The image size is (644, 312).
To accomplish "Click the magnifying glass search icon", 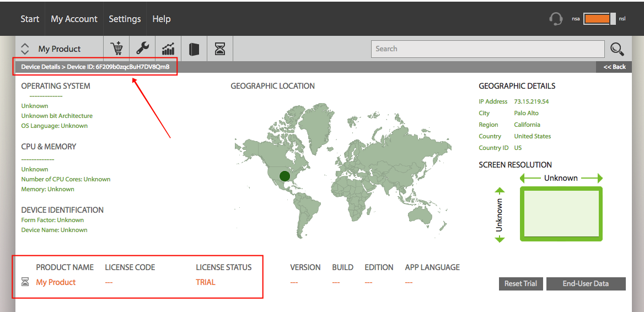I will pyautogui.click(x=617, y=49).
